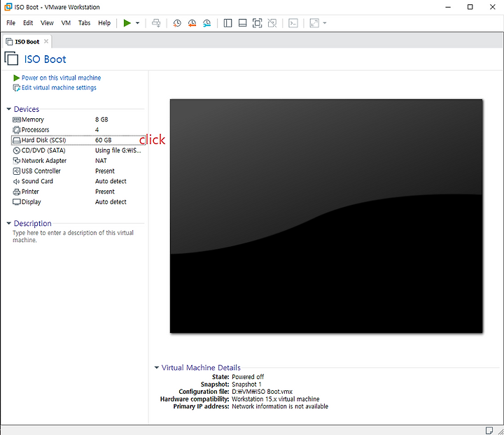Image resolution: width=504 pixels, height=435 pixels.
Task: Click the Network Adapter icon
Action: click(17, 161)
